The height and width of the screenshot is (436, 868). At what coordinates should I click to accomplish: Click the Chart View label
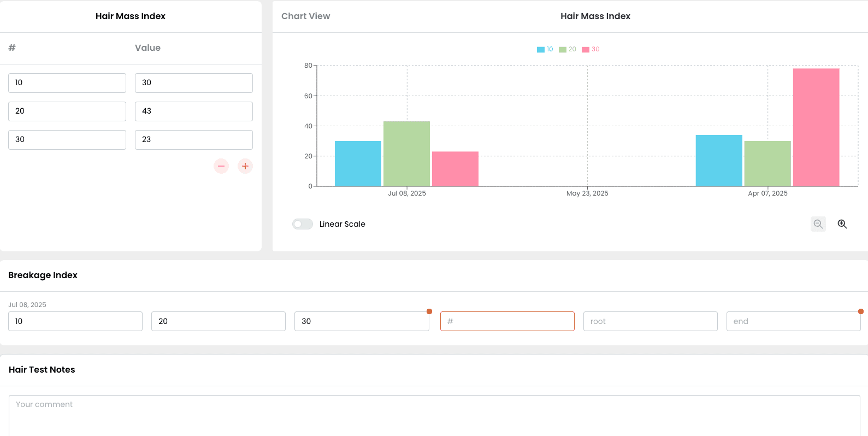pyautogui.click(x=305, y=16)
